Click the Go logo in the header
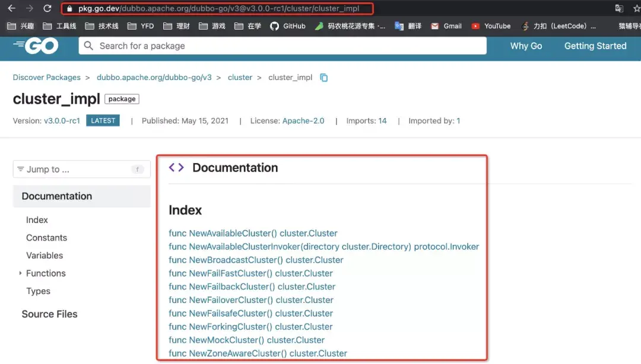 click(36, 46)
